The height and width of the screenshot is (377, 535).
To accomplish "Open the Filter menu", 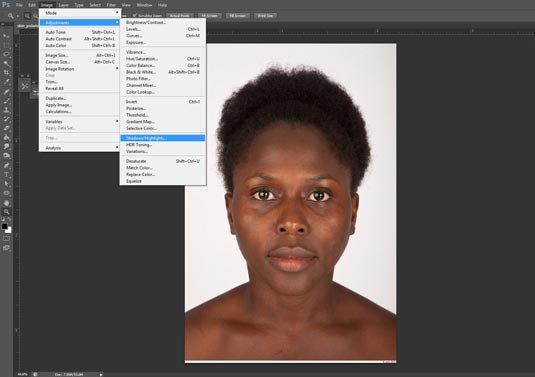I will (x=111, y=5).
